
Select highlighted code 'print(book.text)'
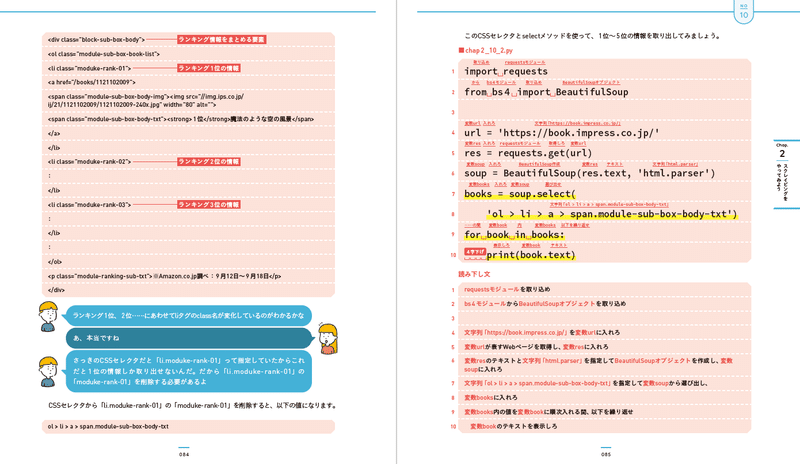click(531, 255)
